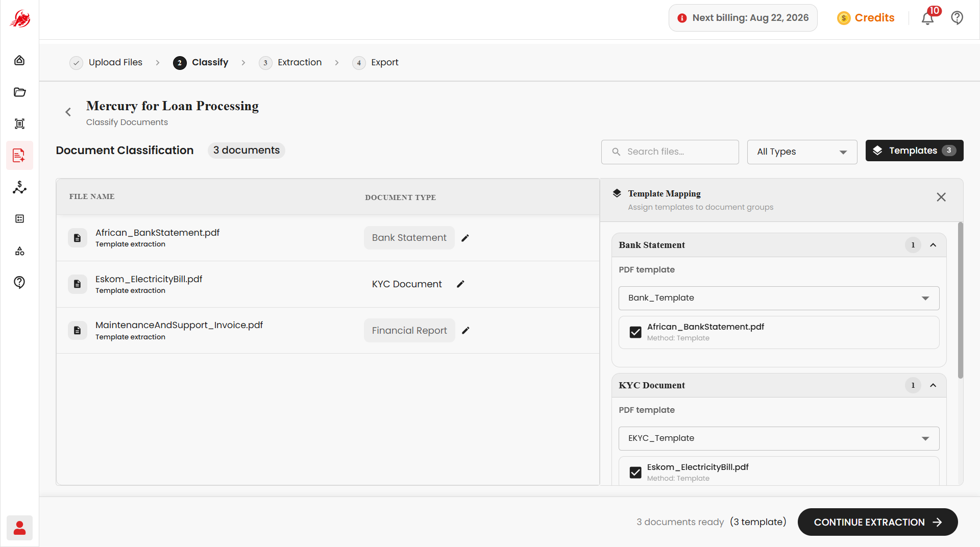980x547 pixels.
Task: Click the Eskom_ElectricityBill.pdf file name in table
Action: [149, 279]
